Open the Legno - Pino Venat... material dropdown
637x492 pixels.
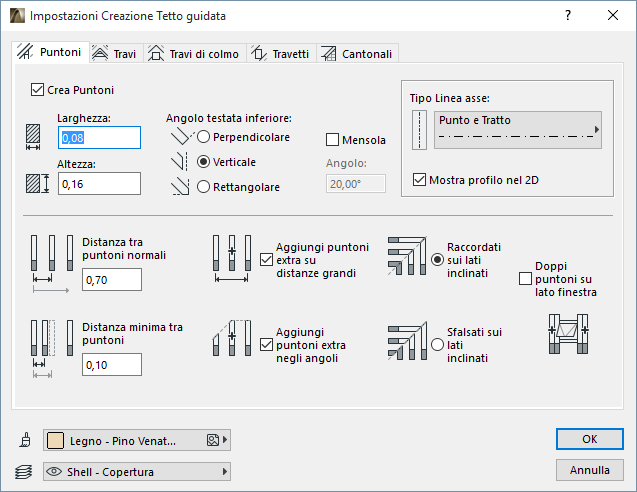point(137,440)
